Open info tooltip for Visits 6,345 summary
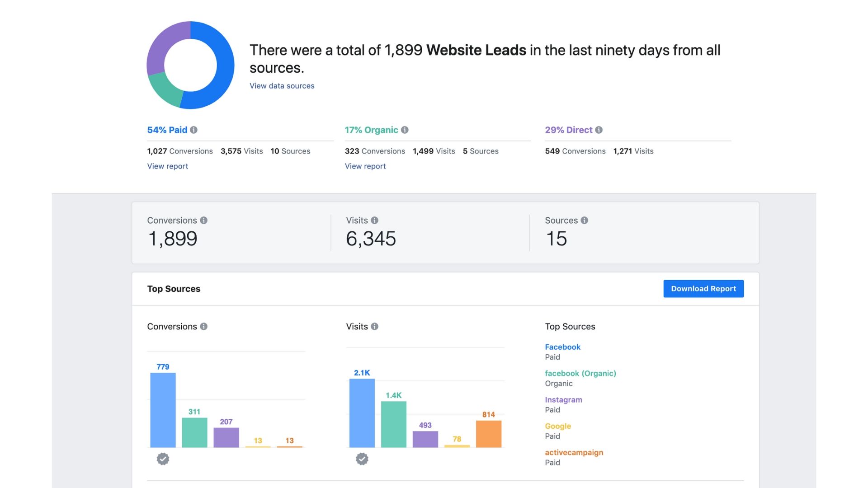Screen dimensions: 868x488 375,220
